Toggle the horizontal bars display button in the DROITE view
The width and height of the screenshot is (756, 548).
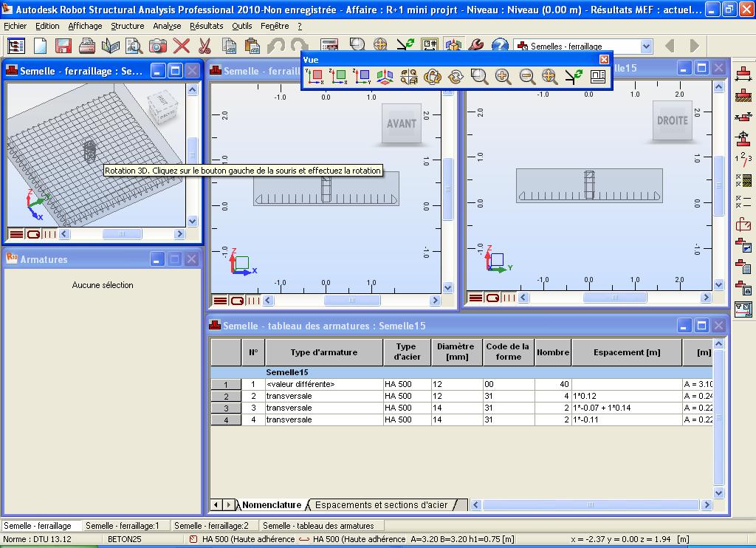(476, 298)
